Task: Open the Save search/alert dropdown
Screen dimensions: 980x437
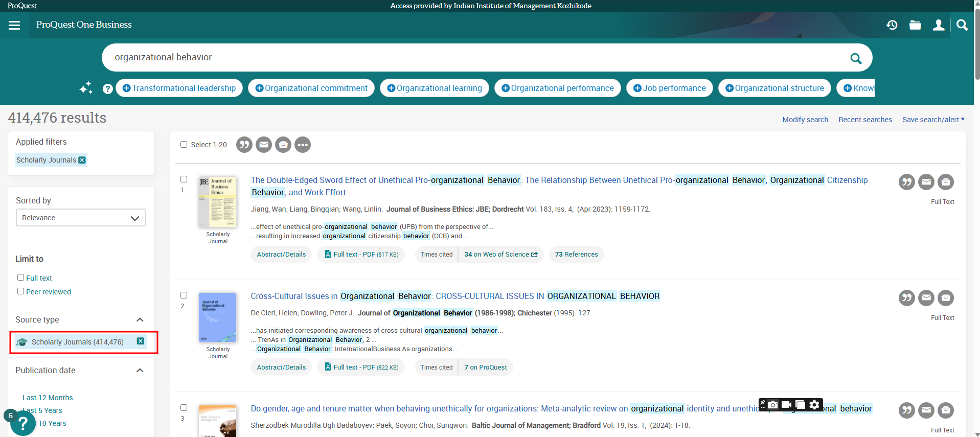Action: coord(933,120)
